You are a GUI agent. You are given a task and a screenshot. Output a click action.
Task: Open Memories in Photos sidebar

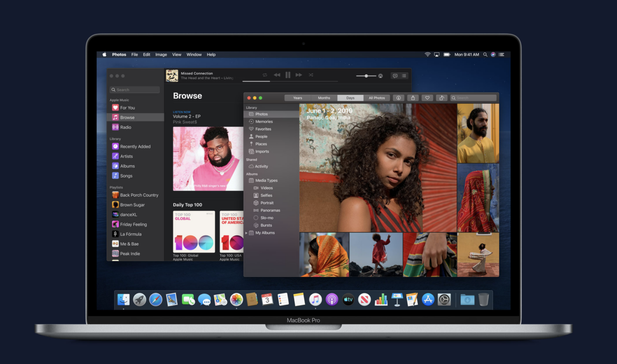[264, 122]
